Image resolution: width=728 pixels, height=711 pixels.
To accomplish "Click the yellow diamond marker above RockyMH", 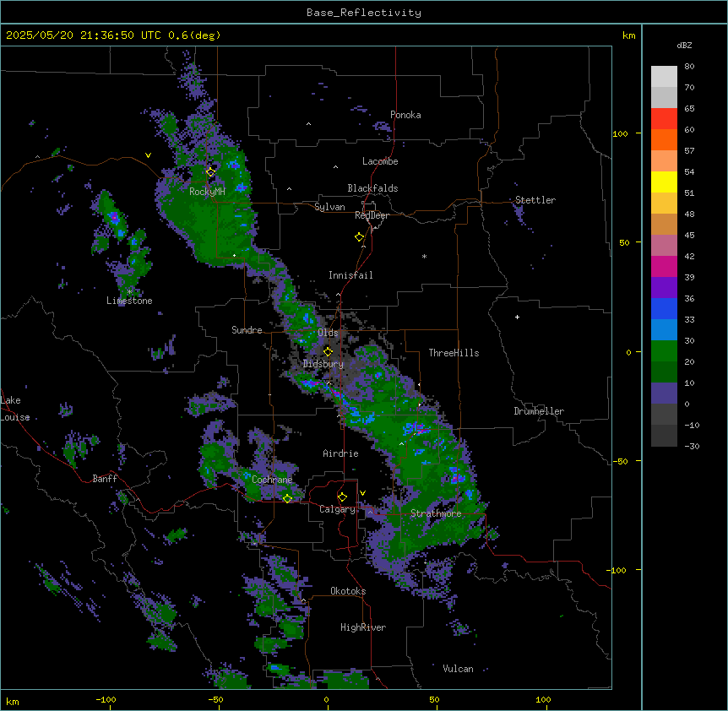I will pos(211,172).
